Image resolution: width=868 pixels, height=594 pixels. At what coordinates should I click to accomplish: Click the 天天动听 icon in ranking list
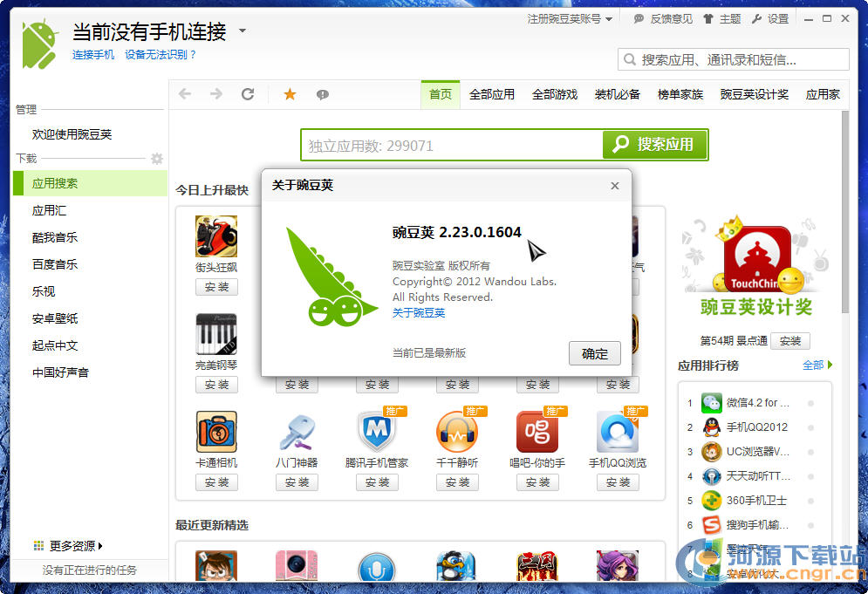click(x=711, y=476)
